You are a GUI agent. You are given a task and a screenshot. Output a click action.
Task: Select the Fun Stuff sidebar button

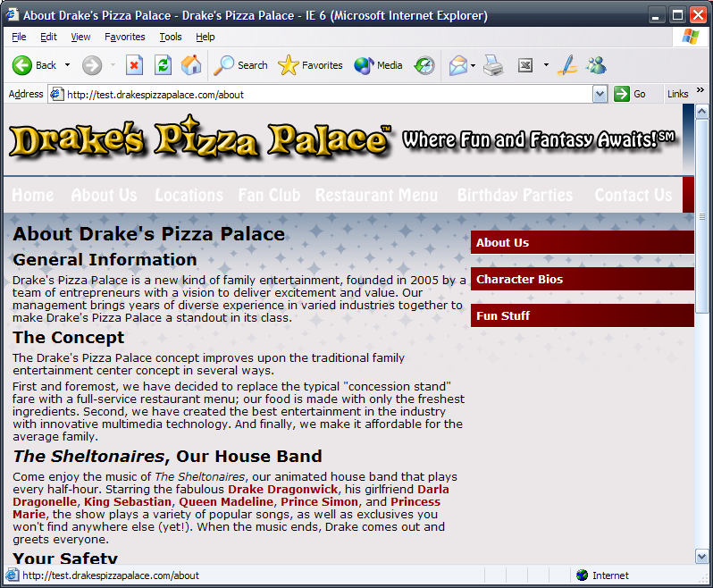point(582,315)
